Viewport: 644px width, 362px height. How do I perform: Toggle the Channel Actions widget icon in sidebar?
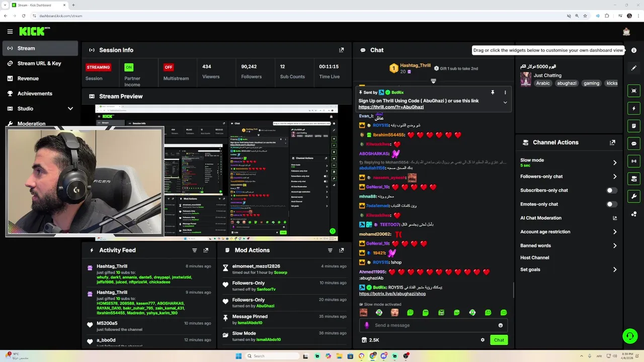tap(634, 178)
